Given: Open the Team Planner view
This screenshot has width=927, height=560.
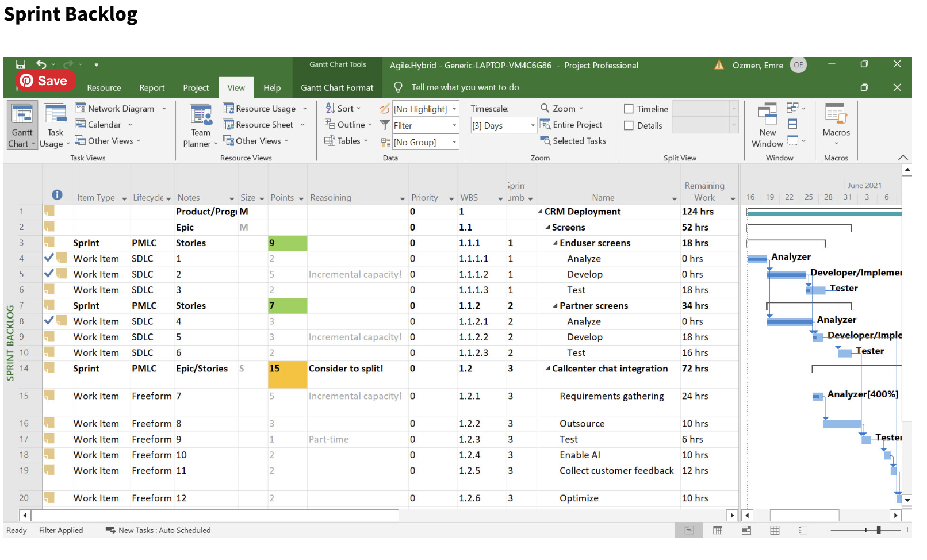Looking at the screenshot, I should coord(200,124).
